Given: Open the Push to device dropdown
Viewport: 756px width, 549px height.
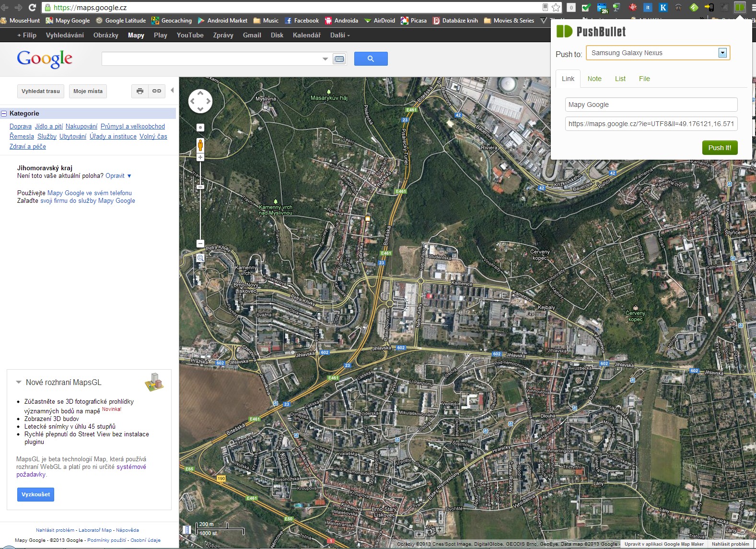Looking at the screenshot, I should coord(722,53).
